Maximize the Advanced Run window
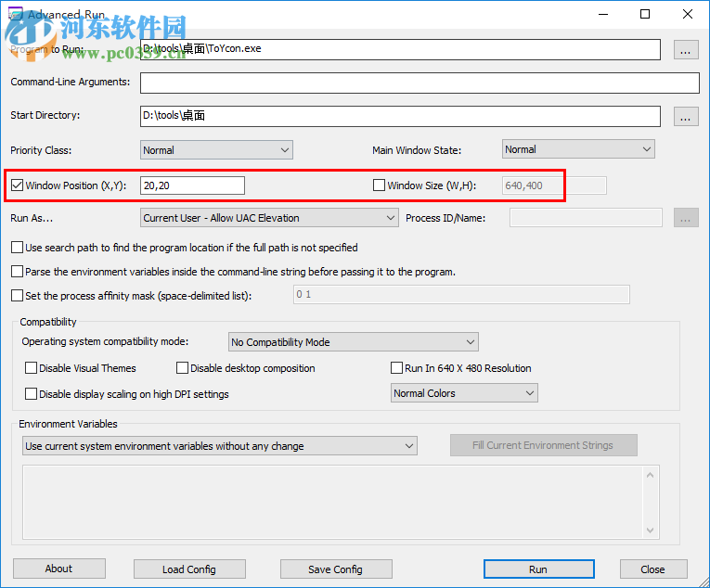The height and width of the screenshot is (588, 710). coord(645,14)
